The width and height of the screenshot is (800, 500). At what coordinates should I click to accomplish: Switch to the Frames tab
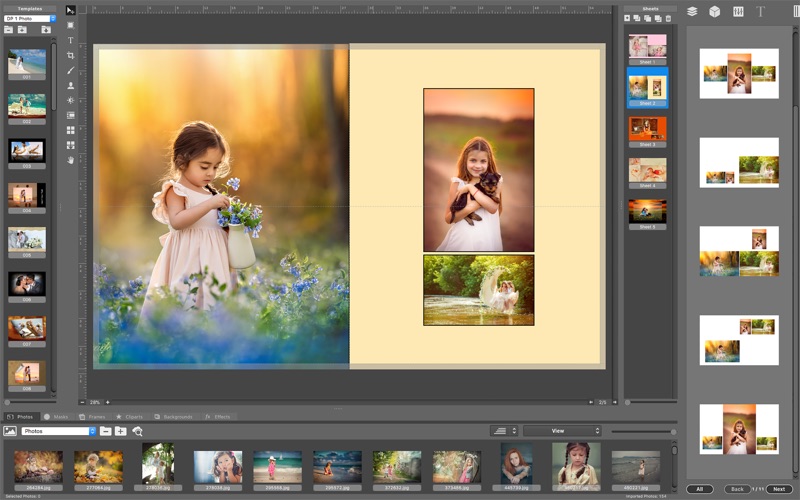click(92, 416)
